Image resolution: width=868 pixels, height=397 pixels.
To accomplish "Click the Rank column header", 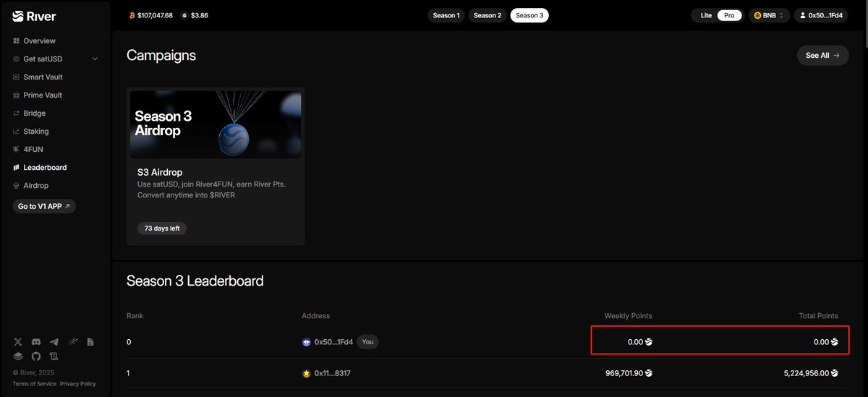I will tap(135, 316).
